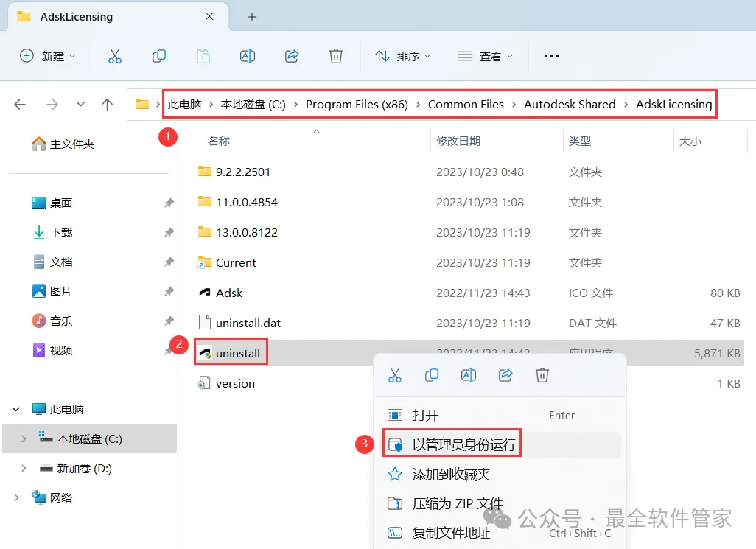The image size is (756, 549).
Task: Click the Delete icon in the context menu
Action: [x=542, y=375]
